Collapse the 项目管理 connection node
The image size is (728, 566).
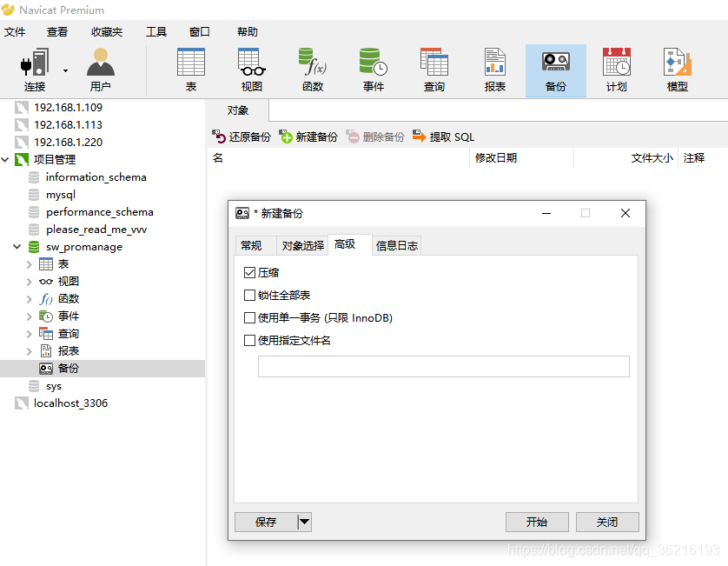coord(5,159)
